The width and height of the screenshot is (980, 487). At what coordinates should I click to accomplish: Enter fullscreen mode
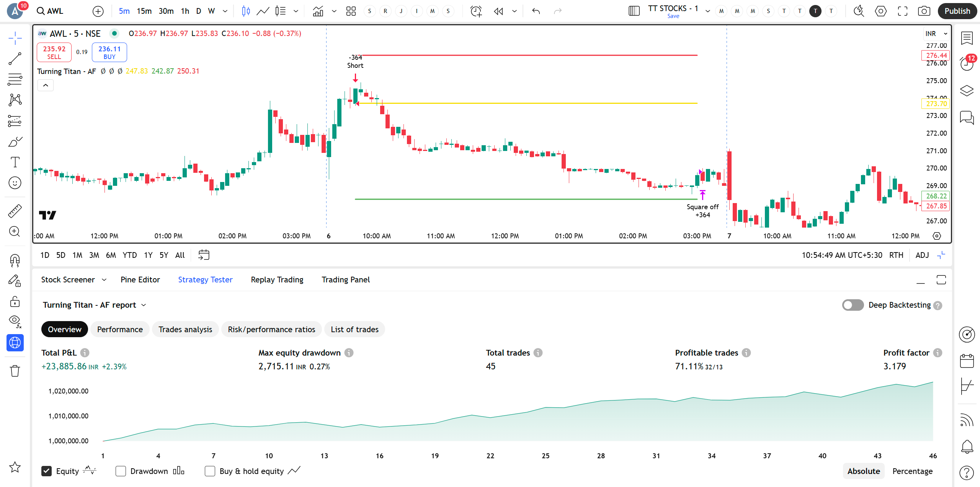coord(902,11)
